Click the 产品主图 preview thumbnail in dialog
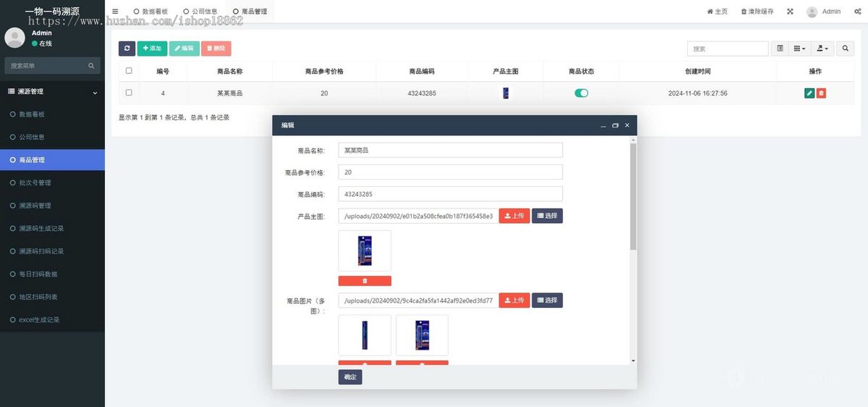868x407 pixels. (x=365, y=251)
